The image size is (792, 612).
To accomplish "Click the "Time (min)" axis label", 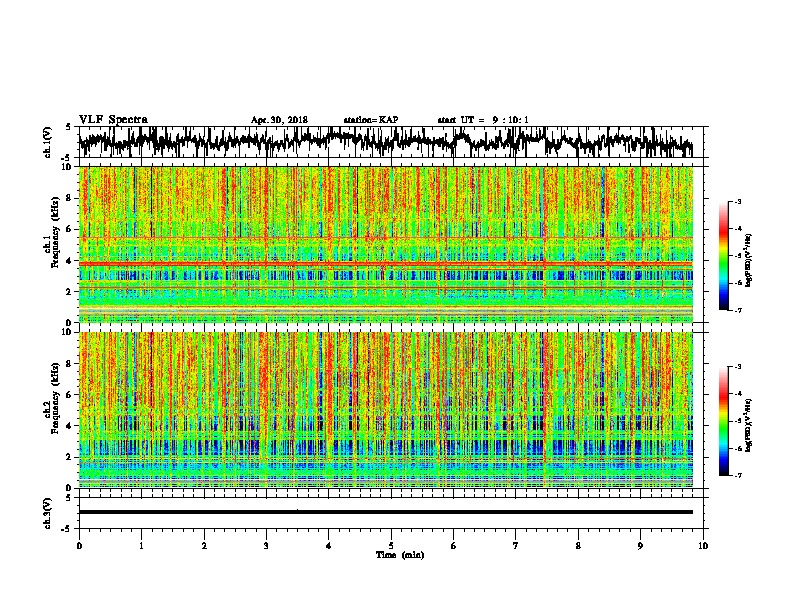I will 400,555.
